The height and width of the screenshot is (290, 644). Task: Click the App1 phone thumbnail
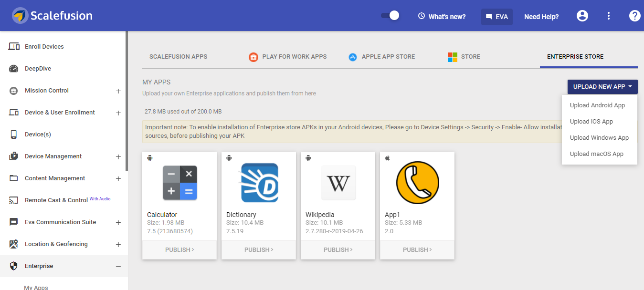click(x=418, y=182)
